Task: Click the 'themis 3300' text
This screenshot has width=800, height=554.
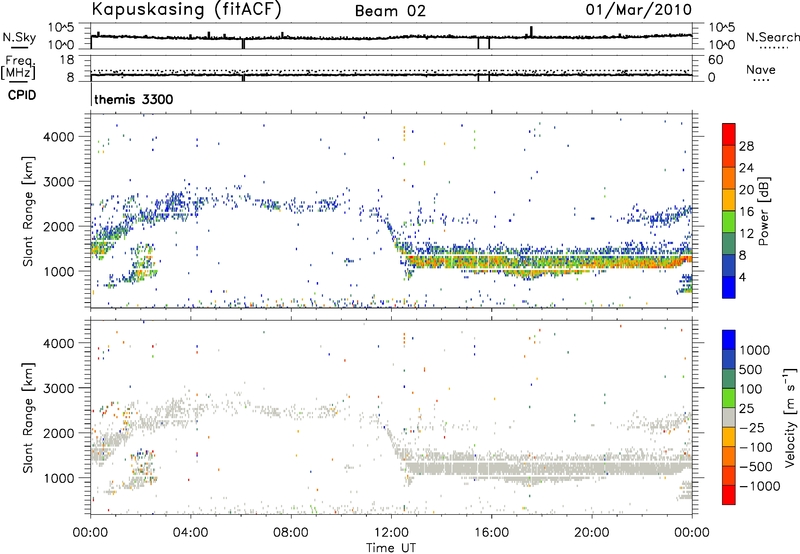Action: pos(134,99)
